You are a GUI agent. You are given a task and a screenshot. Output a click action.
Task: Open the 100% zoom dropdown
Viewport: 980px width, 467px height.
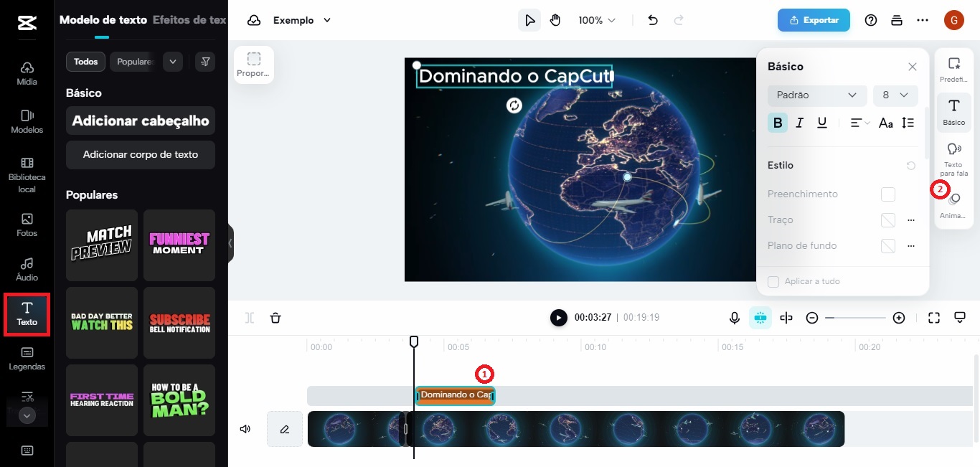pyautogui.click(x=597, y=20)
